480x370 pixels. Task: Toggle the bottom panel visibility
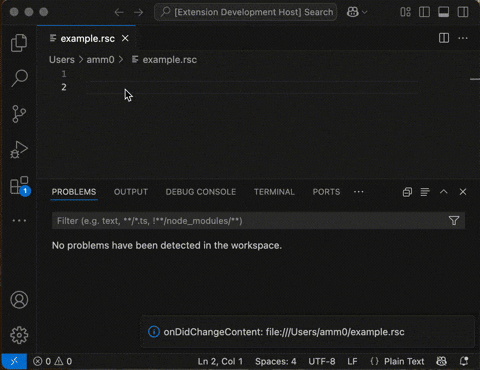point(443,12)
